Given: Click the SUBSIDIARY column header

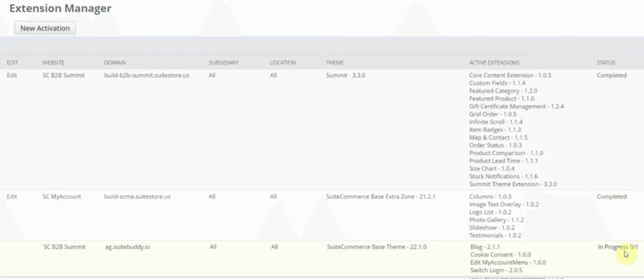Looking at the screenshot, I should click(224, 63).
